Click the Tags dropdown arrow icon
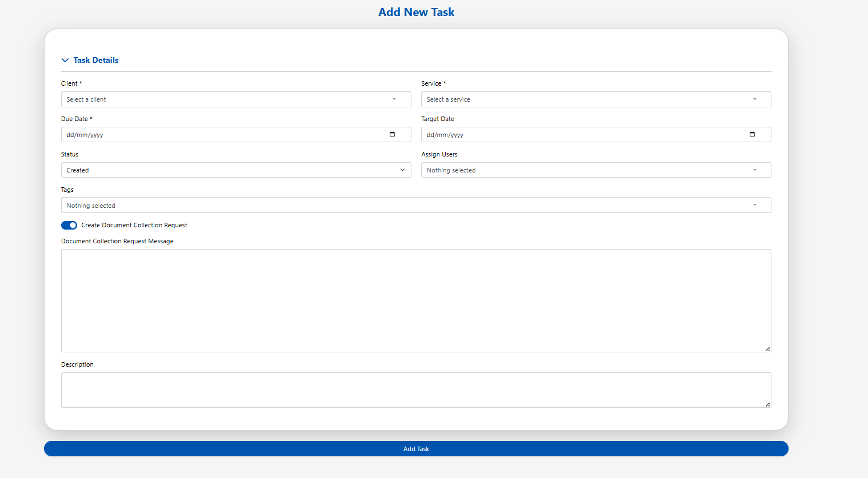 (x=754, y=204)
